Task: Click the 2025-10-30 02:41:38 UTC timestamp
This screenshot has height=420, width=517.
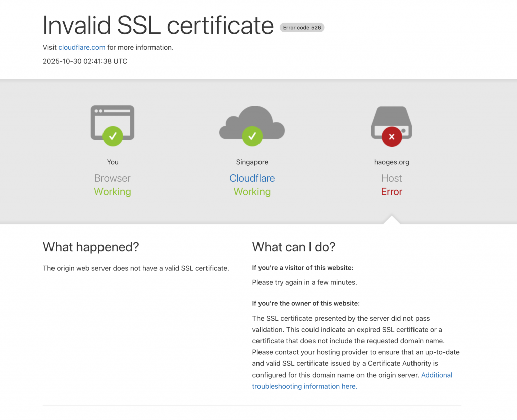Action: 85,61
